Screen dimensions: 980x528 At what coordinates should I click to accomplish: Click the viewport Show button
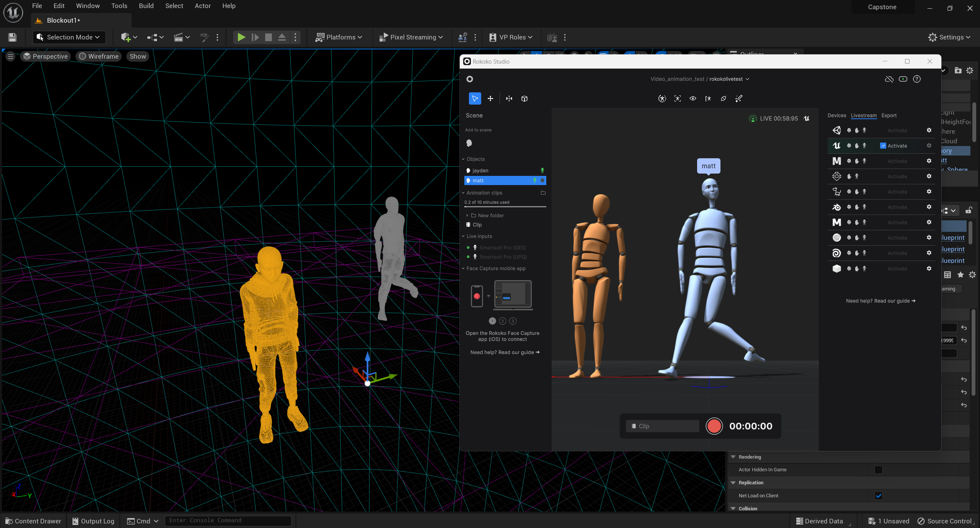click(138, 56)
